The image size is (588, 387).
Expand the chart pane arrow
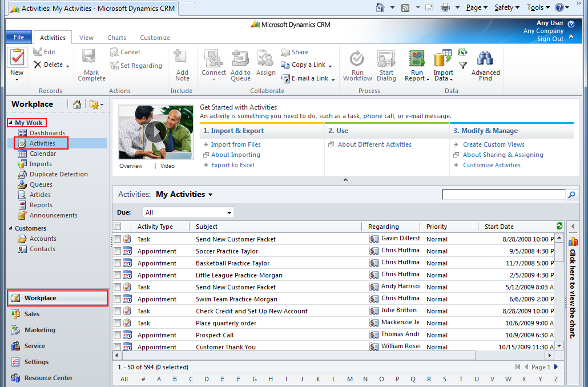573,226
